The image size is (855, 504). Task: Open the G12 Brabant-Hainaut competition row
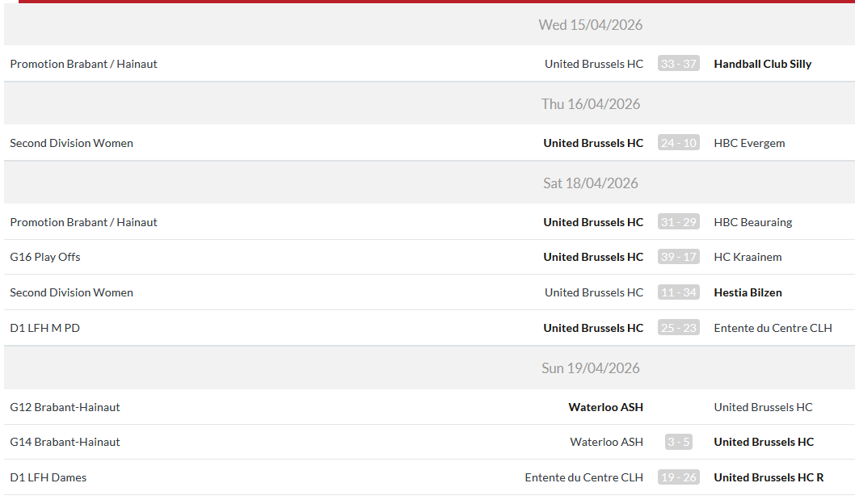[x=65, y=407]
